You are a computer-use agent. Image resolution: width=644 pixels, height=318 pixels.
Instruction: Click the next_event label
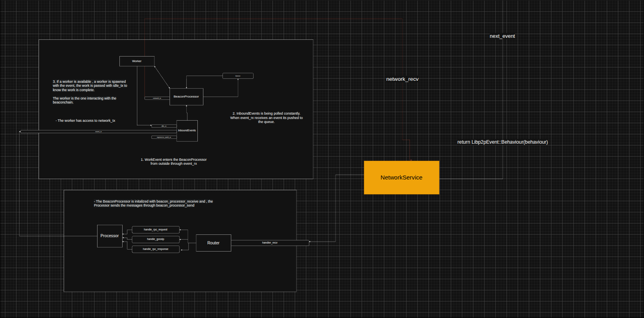tap(502, 36)
